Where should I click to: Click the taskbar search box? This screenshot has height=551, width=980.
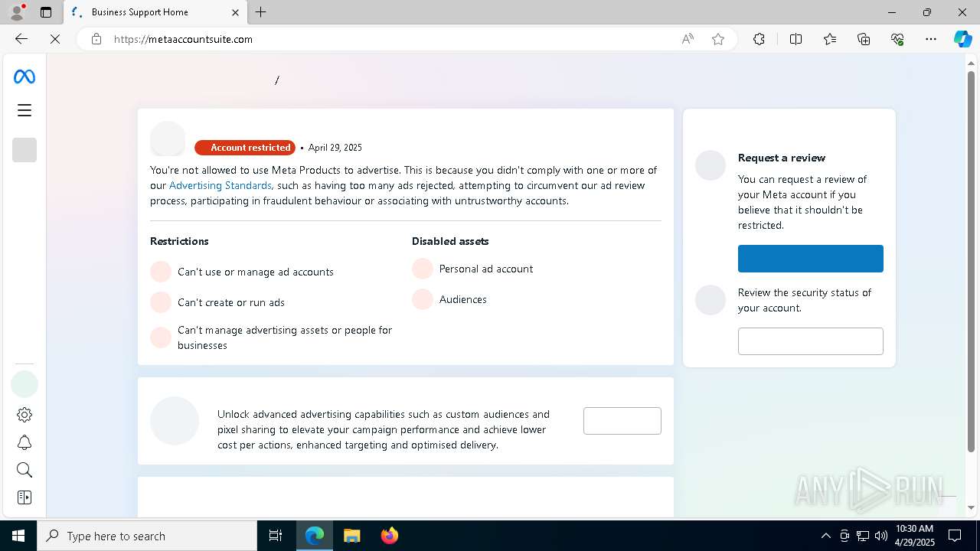(x=147, y=536)
